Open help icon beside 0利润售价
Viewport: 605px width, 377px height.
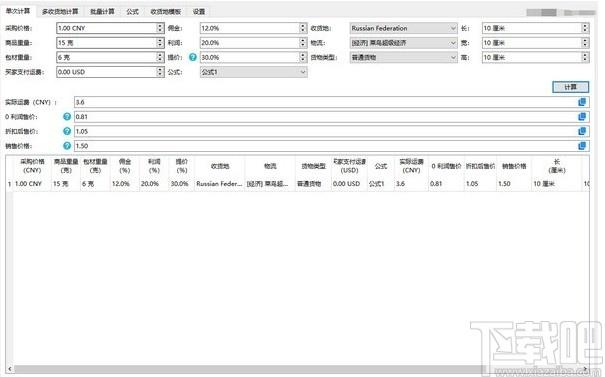(x=67, y=117)
